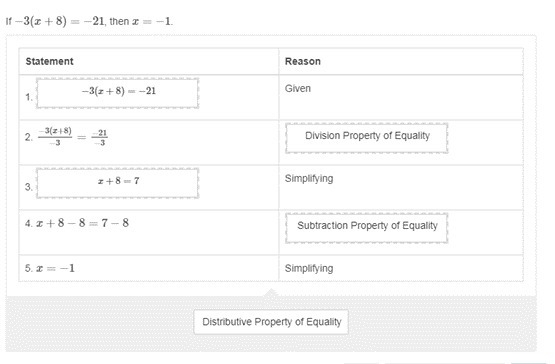Click the row number 5 label
The height and width of the screenshot is (364, 555).
tap(29, 268)
